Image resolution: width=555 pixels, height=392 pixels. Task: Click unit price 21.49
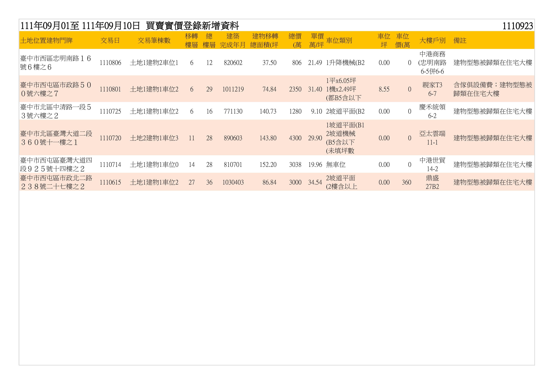315,63
